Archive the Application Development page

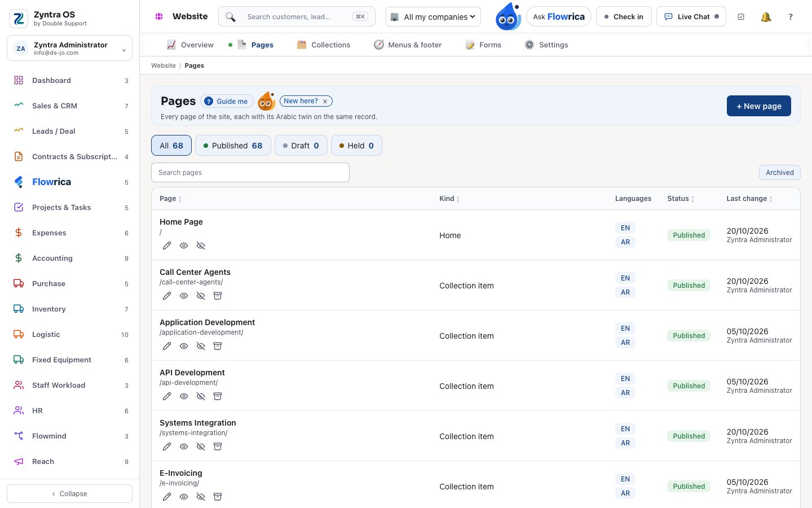tap(218, 346)
